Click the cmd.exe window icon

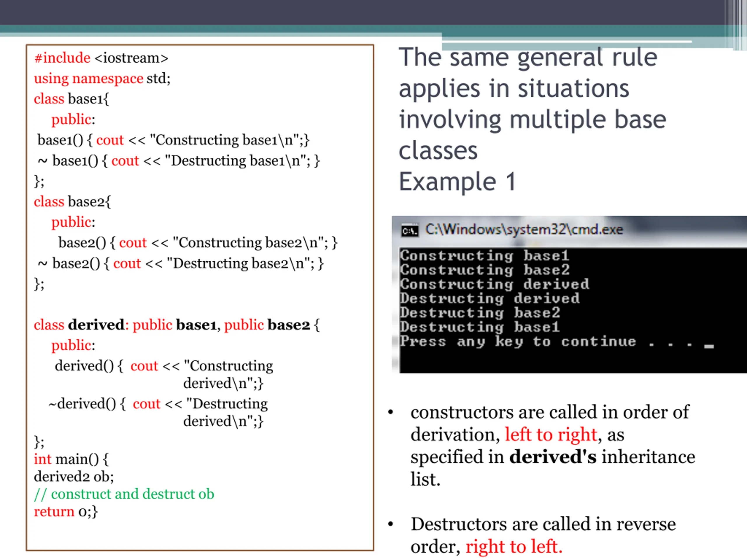pyautogui.click(x=410, y=231)
